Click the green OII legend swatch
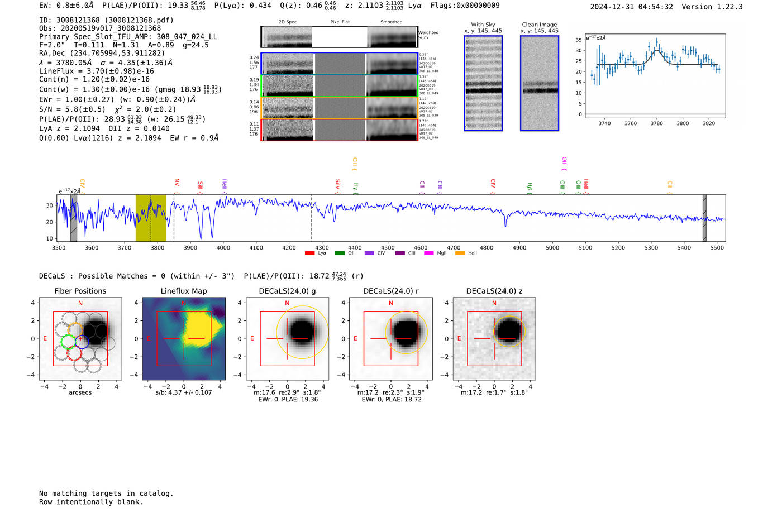This screenshot has width=782, height=532. coord(340,253)
